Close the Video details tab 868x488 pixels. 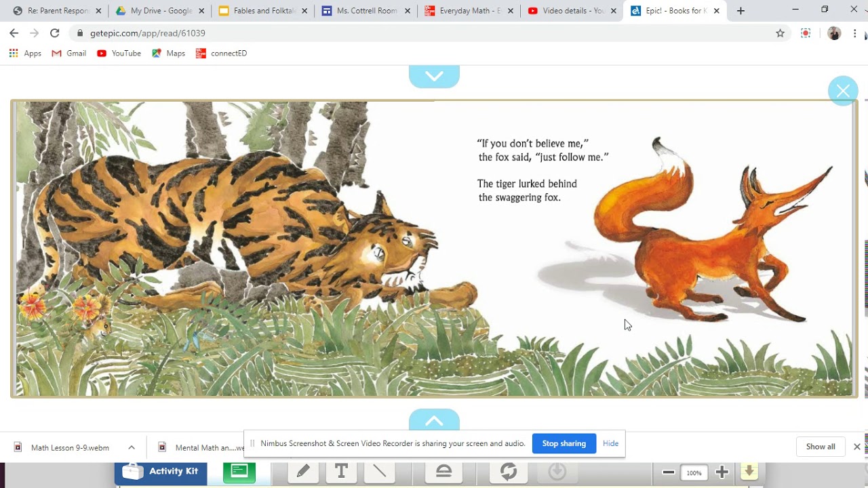[x=613, y=11]
